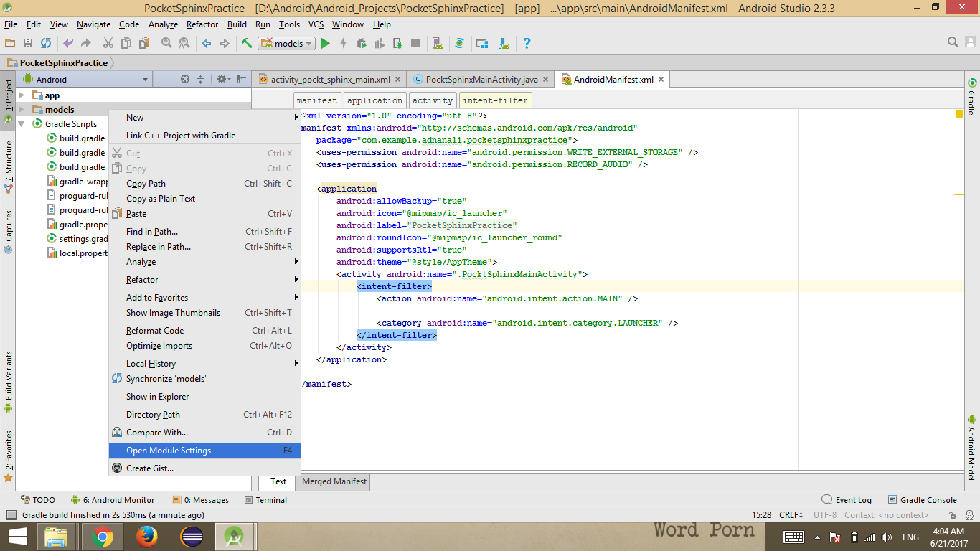This screenshot has height=551, width=980.
Task: Expand the Analyze submenu in context menu
Action: (x=204, y=262)
